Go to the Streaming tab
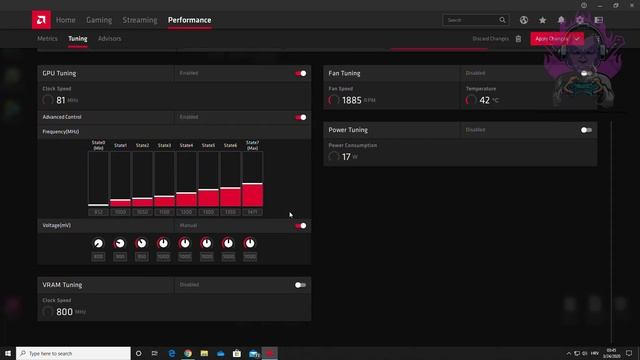The image size is (640, 360). [140, 20]
